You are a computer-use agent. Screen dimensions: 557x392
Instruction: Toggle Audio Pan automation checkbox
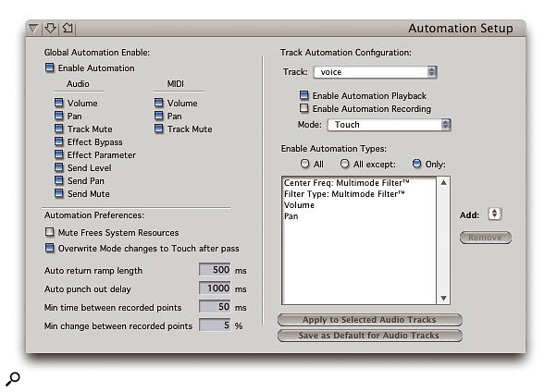click(58, 116)
